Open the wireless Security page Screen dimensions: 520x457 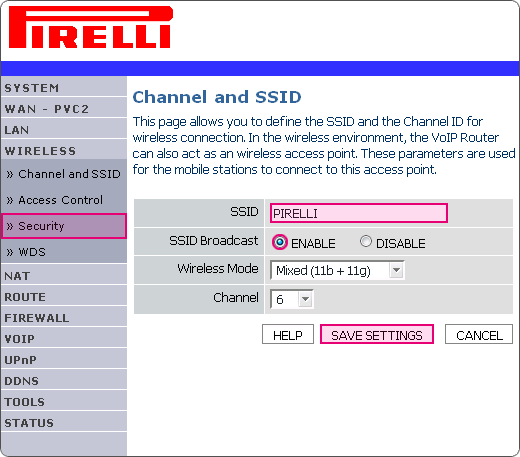click(x=64, y=226)
